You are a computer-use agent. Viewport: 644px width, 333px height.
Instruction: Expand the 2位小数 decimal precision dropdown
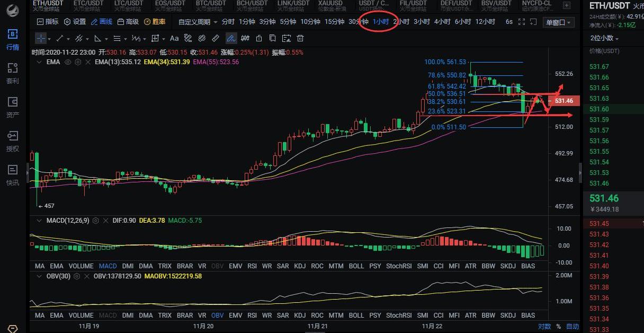604,38
